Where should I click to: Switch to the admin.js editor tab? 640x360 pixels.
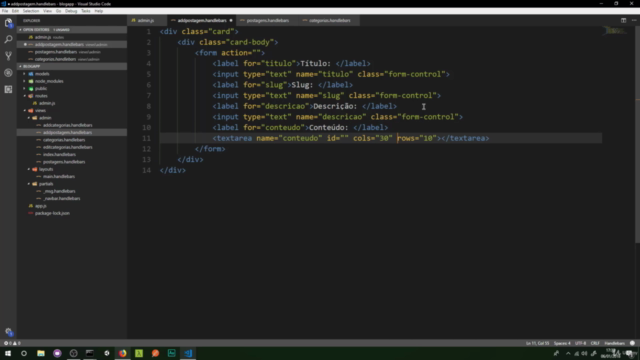[x=146, y=20]
